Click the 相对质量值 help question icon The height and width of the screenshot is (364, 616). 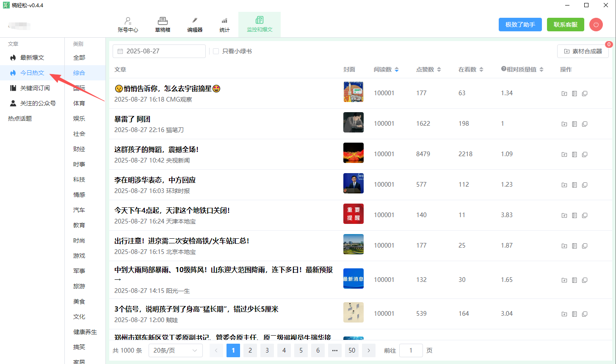tap(504, 69)
